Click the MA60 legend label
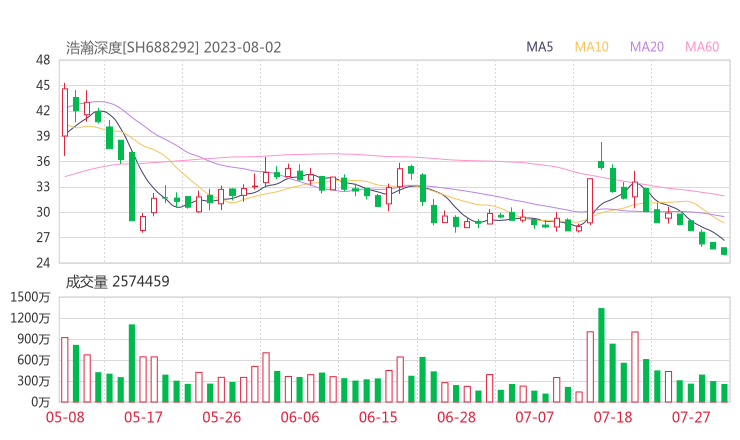740x440 pixels. click(702, 47)
